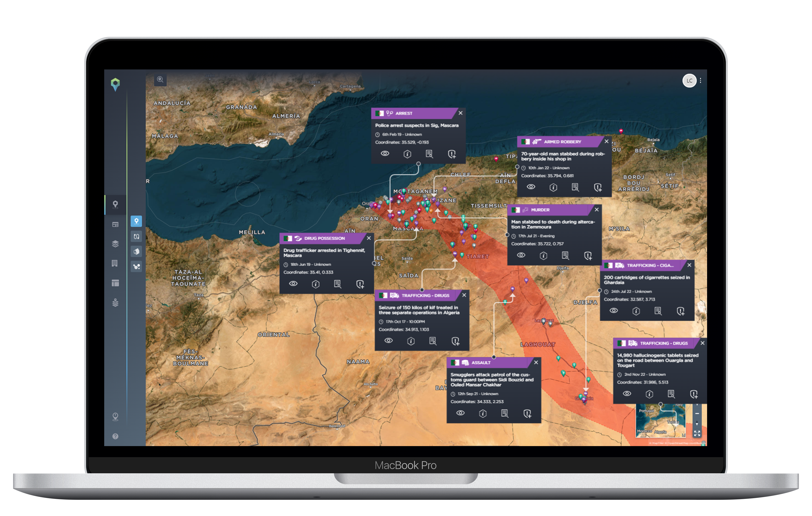
Task: Toggle eye icon on Assault card
Action: click(460, 413)
